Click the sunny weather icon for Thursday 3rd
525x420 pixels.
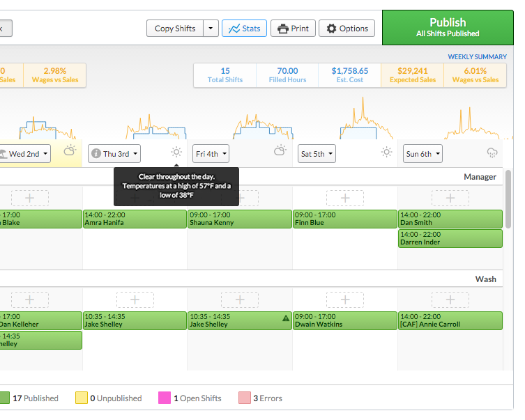point(176,153)
